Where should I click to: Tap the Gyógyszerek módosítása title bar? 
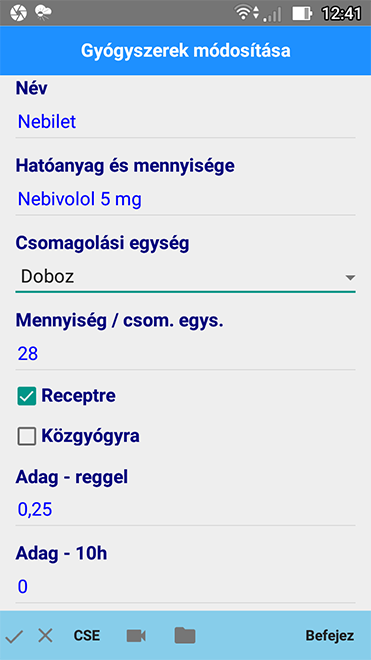point(185,51)
